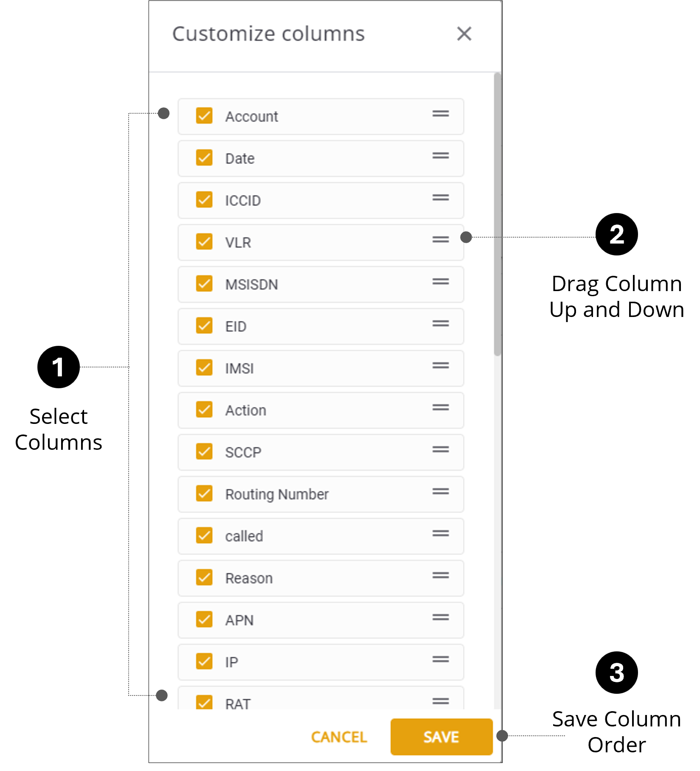Disable the EID column checkbox
The height and width of the screenshot is (771, 700).
(204, 325)
